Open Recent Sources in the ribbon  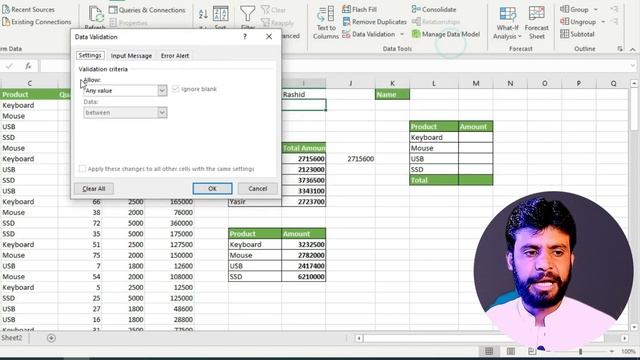click(x=29, y=9)
